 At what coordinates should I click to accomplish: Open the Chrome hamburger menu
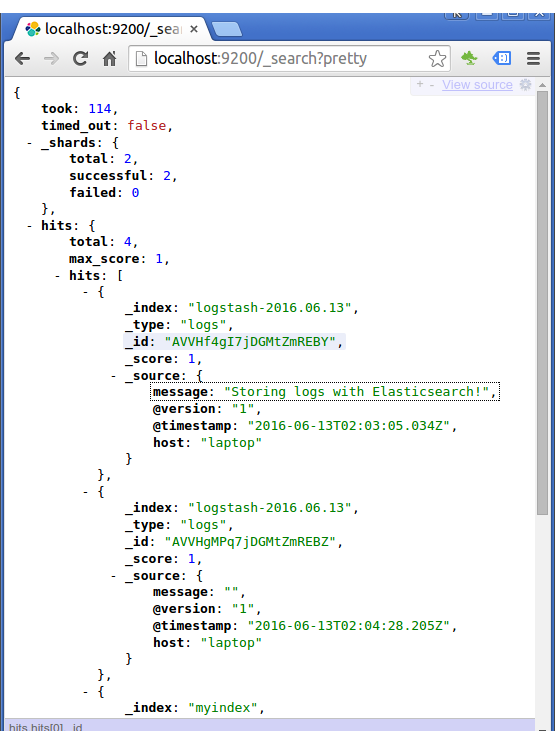pos(534,58)
